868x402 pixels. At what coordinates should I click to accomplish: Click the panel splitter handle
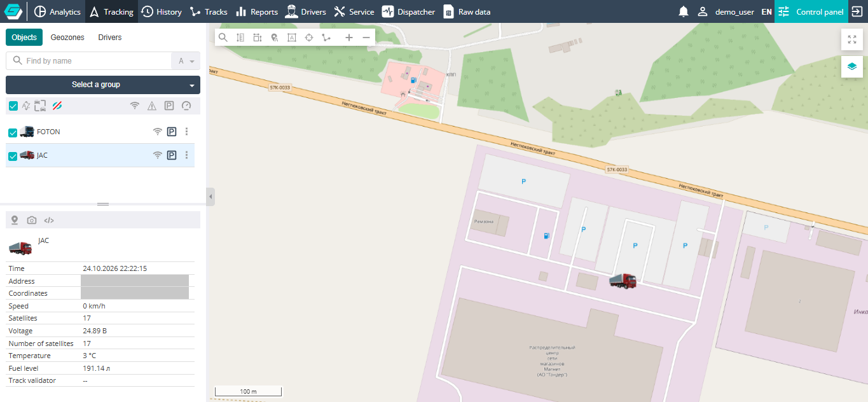pyautogui.click(x=103, y=204)
